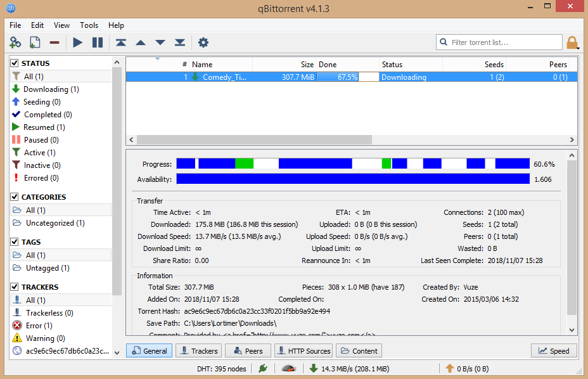This screenshot has height=379, width=588.
Task: Delete the selected torrent with minus icon
Action: (x=54, y=42)
